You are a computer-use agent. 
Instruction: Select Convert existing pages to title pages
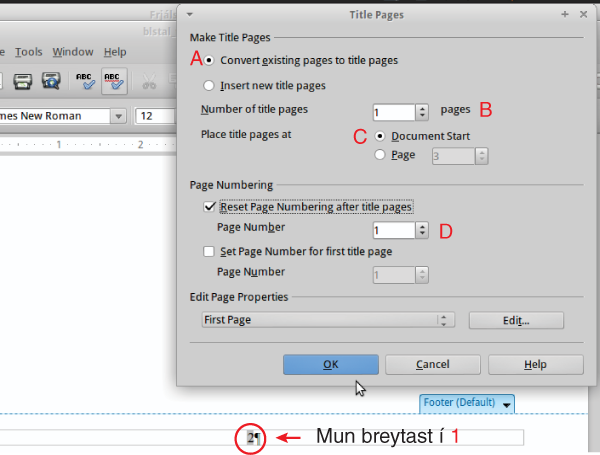pyautogui.click(x=210, y=60)
